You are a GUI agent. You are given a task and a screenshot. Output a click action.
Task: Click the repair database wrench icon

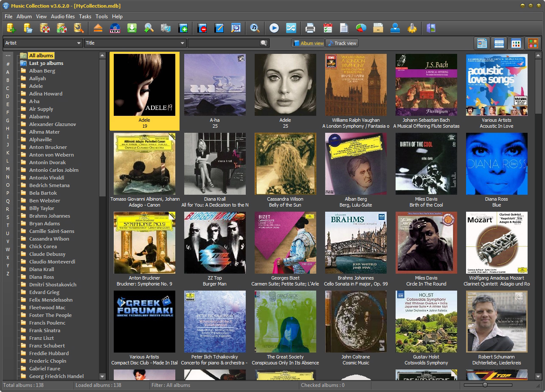(x=79, y=28)
